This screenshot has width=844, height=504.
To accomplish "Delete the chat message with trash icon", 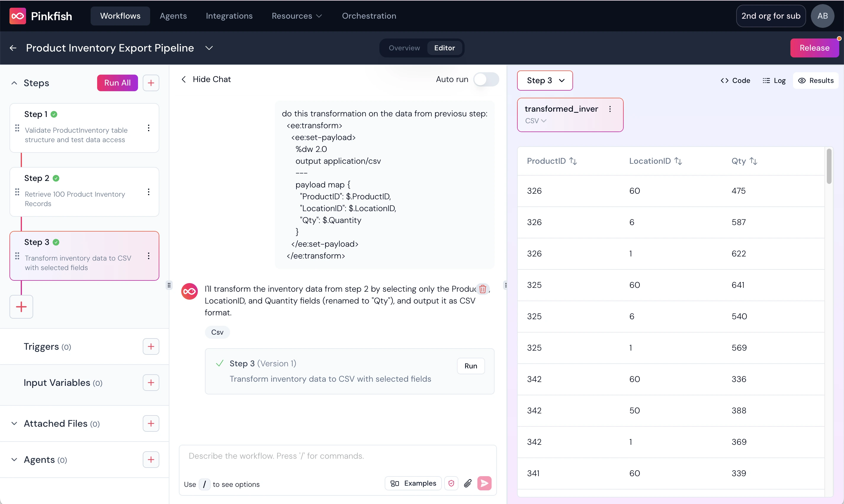I will click(x=482, y=289).
